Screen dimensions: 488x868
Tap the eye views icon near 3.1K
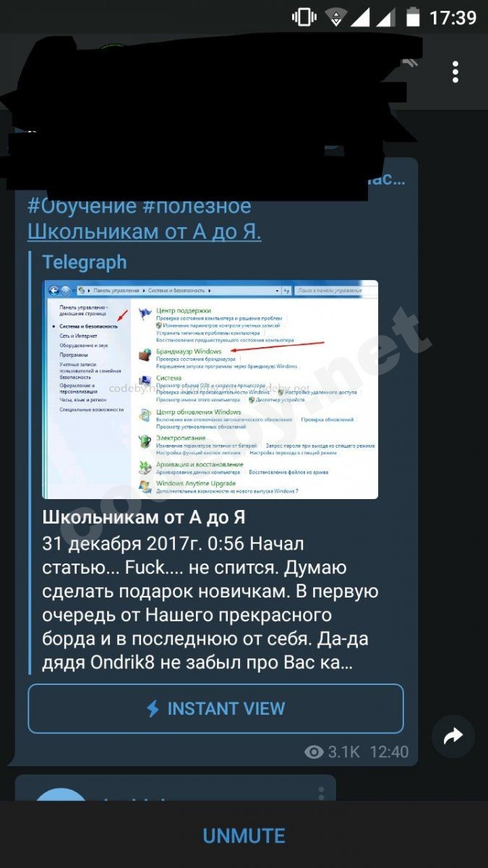(314, 752)
